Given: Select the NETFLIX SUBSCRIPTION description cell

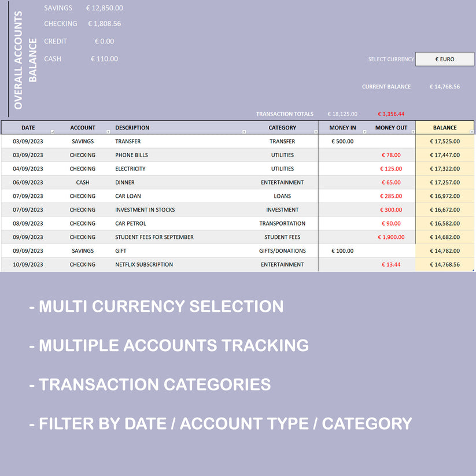Looking at the screenshot, I should pos(145,264).
